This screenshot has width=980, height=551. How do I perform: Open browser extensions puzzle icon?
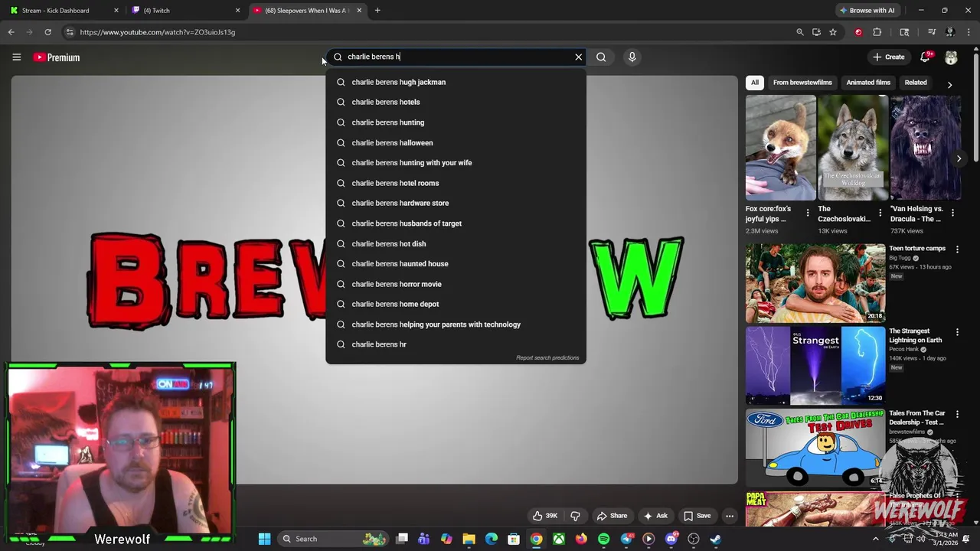click(877, 32)
